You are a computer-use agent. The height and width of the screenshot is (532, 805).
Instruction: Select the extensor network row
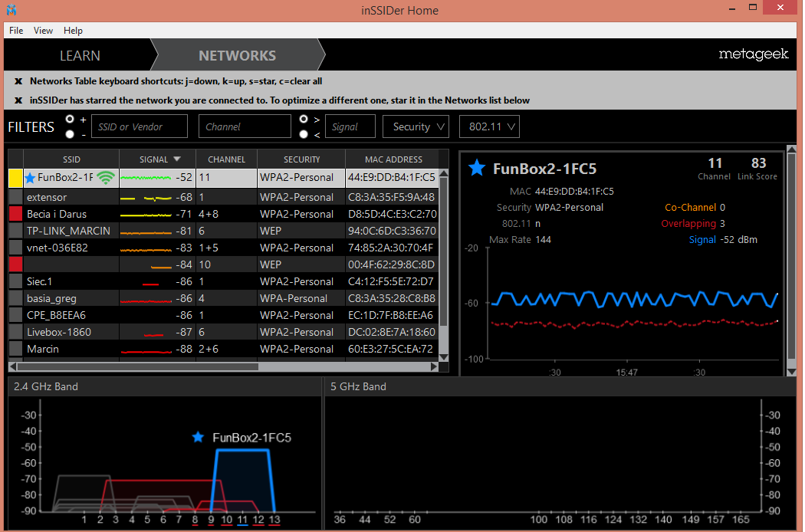(x=223, y=197)
